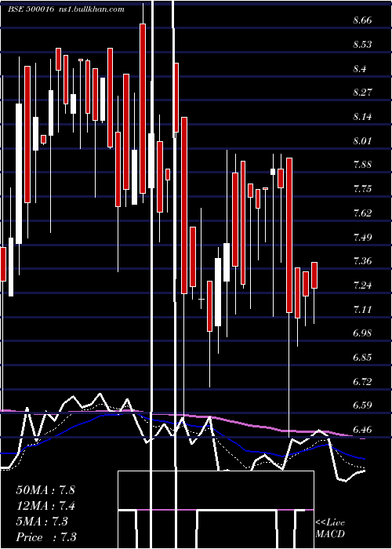
Task: Select the 6.59 price axis label
Action: (362, 405)
